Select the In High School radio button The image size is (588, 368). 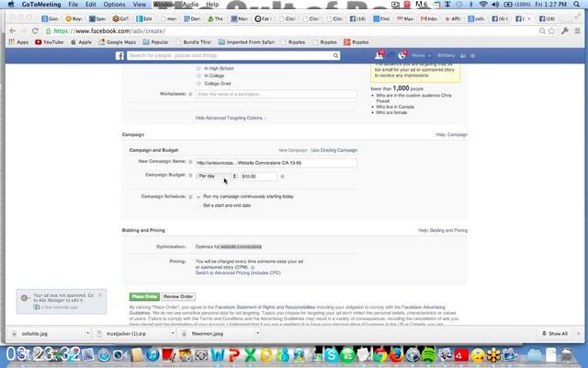coord(198,68)
